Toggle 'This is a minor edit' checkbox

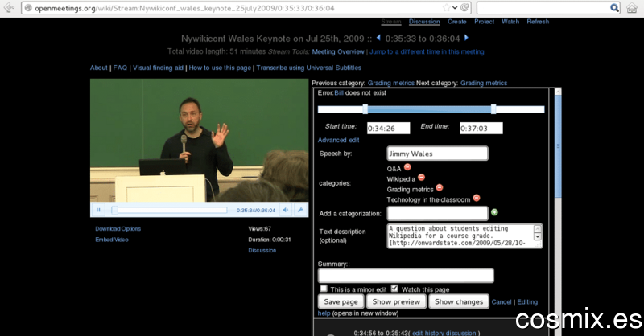324,288
